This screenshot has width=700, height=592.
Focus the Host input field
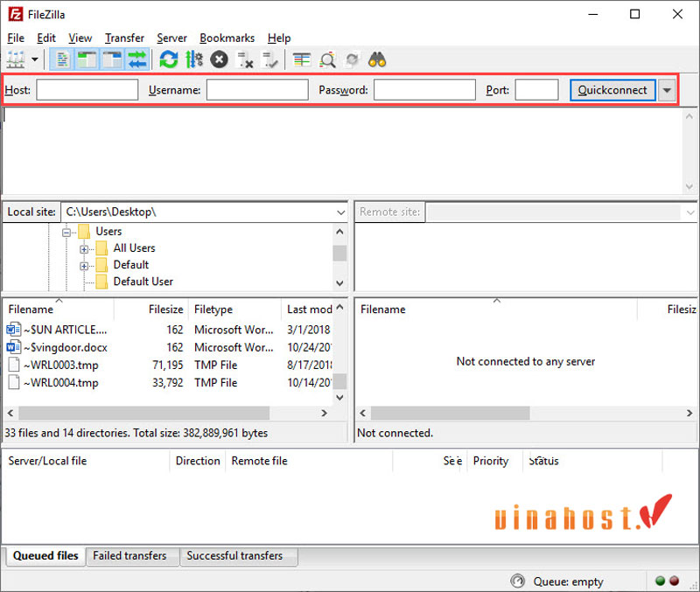tap(87, 90)
